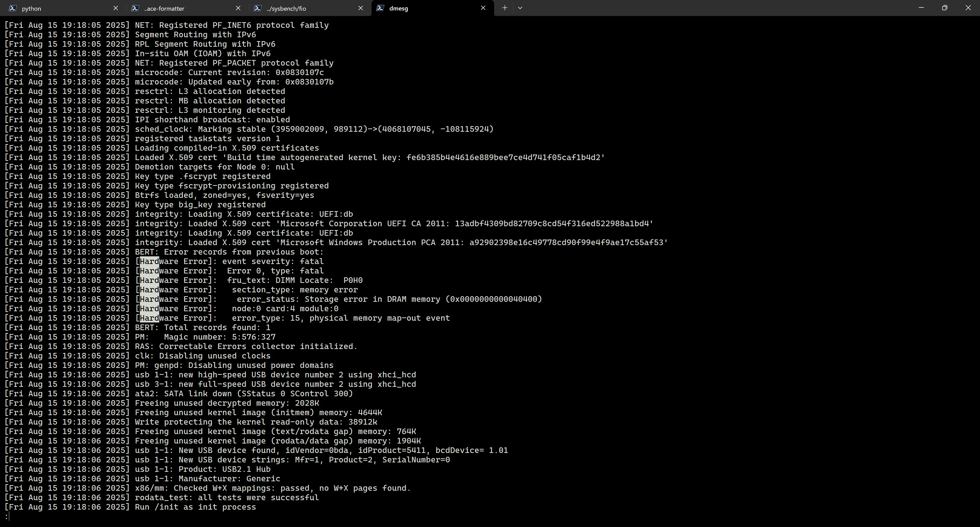Image resolution: width=980 pixels, height=527 pixels.
Task: Close the ..ace-formatter tab
Action: [x=238, y=8]
